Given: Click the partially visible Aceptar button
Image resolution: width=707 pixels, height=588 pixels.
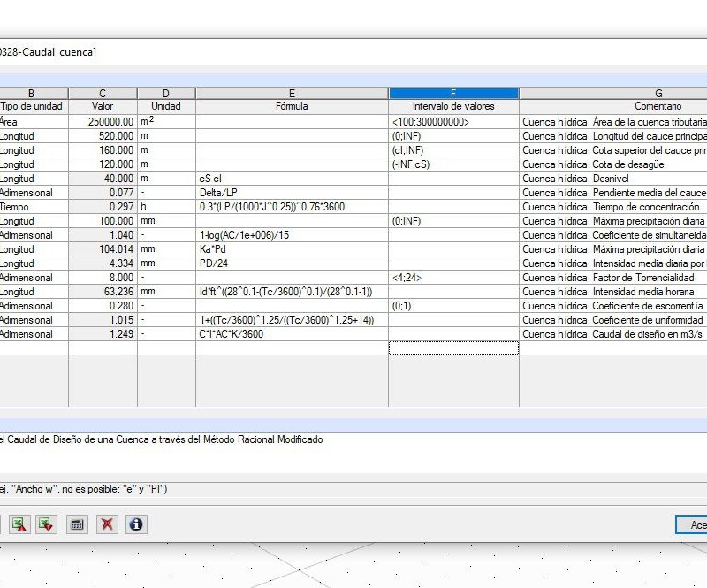Looking at the screenshot, I should pyautogui.click(x=691, y=525).
